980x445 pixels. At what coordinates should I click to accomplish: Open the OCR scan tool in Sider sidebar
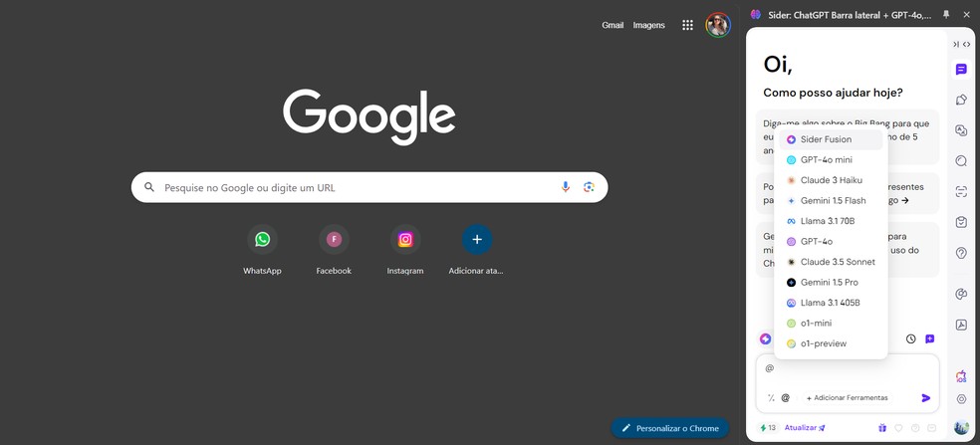click(x=961, y=192)
